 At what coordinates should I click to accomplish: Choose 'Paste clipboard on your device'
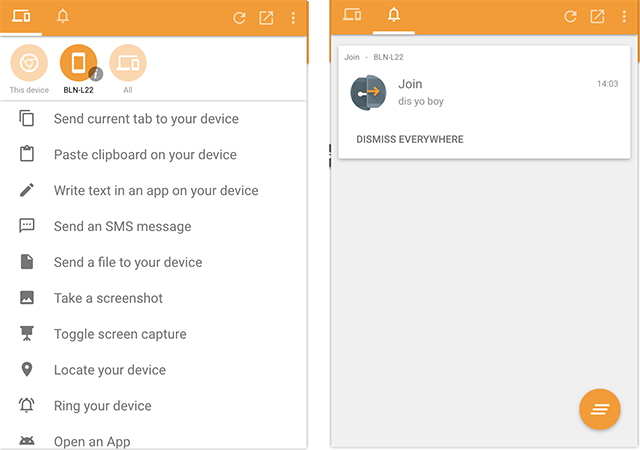(x=145, y=155)
